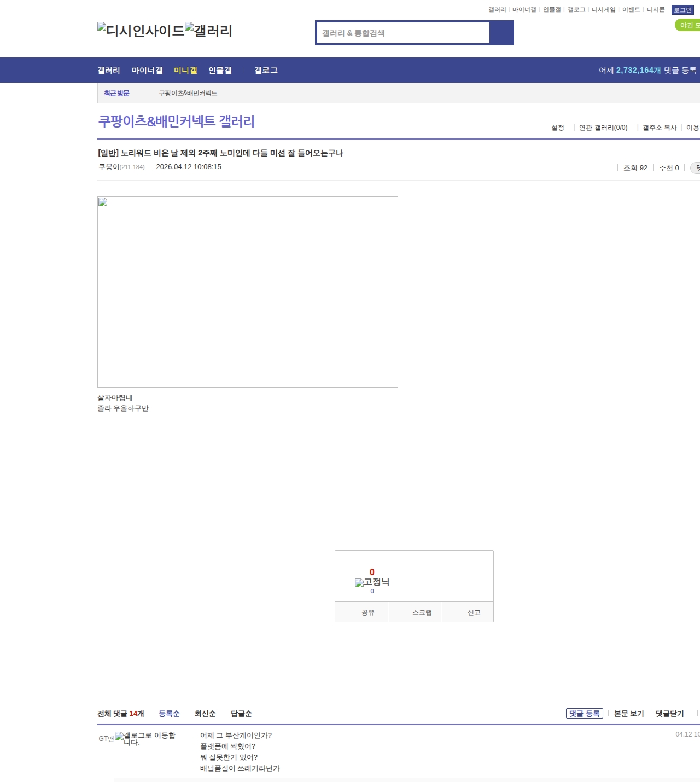
Task: Collapse comments with 댓글닫기
Action: click(669, 714)
